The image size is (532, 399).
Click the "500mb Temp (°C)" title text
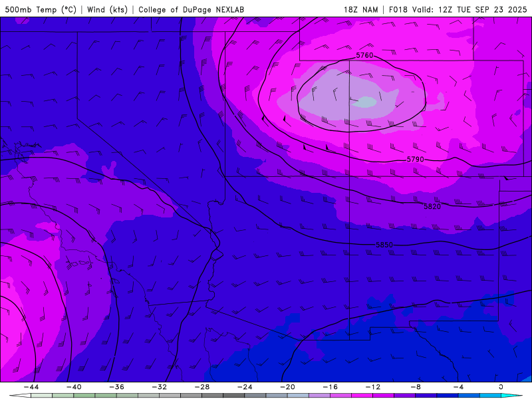[41, 9]
